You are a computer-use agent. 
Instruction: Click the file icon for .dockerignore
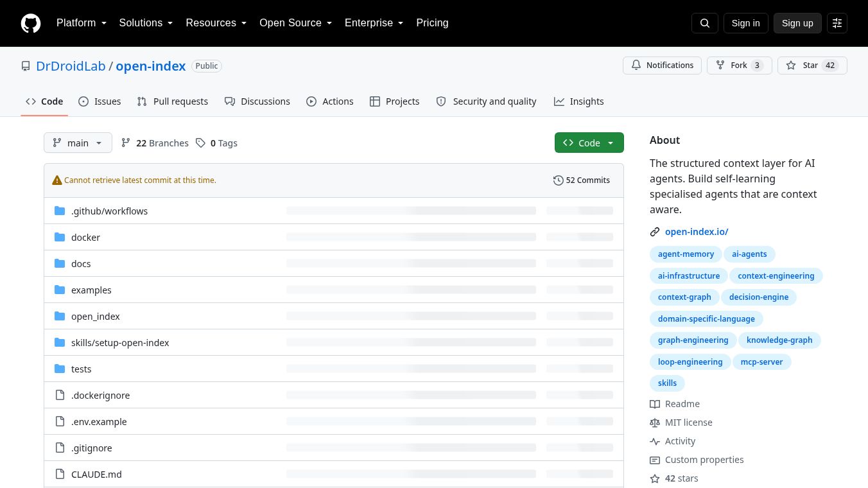click(x=60, y=395)
